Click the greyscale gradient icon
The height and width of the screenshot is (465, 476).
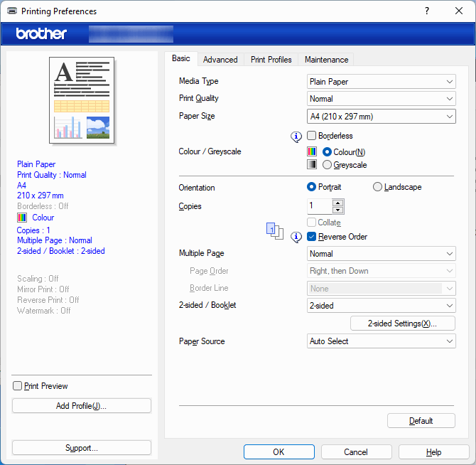point(311,164)
